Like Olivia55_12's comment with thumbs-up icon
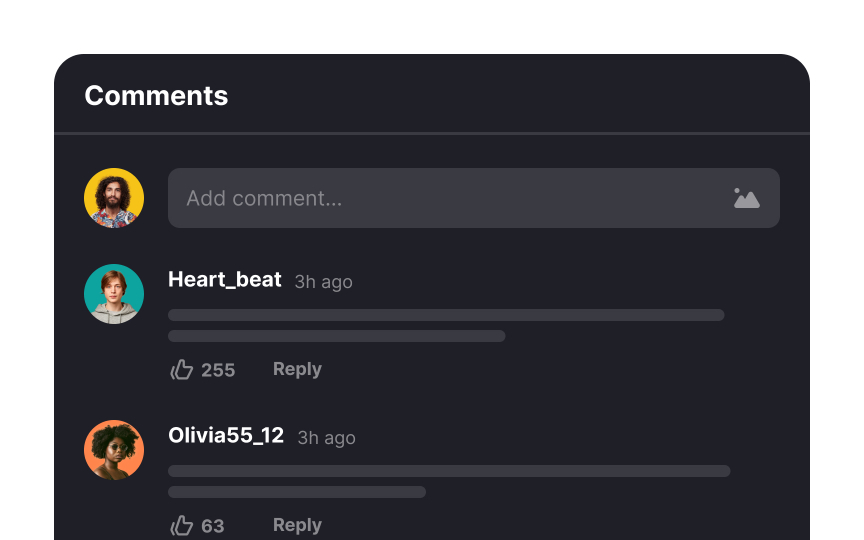 [181, 526]
